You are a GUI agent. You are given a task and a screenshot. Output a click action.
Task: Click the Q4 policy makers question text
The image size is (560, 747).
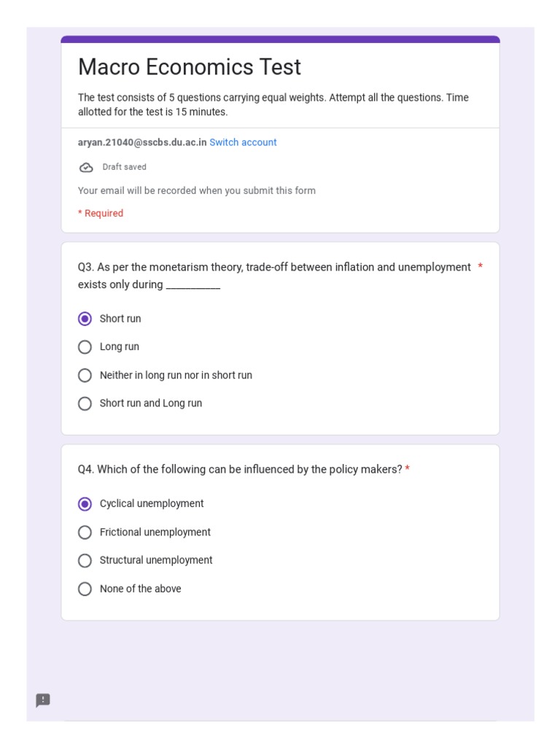coord(240,470)
